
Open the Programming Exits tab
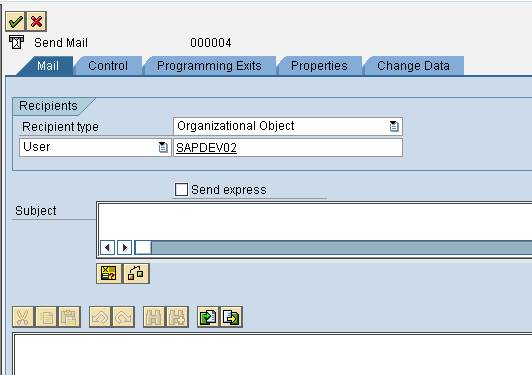point(209,65)
